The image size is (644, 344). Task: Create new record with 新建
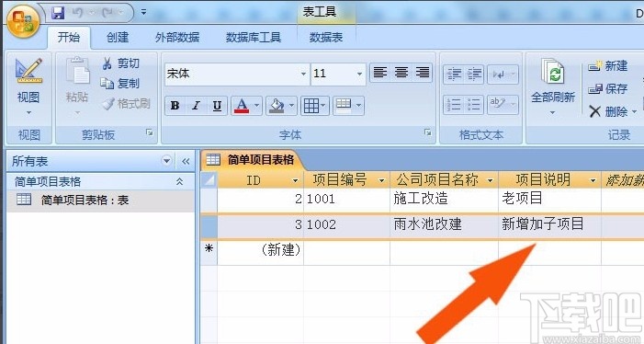[608, 65]
